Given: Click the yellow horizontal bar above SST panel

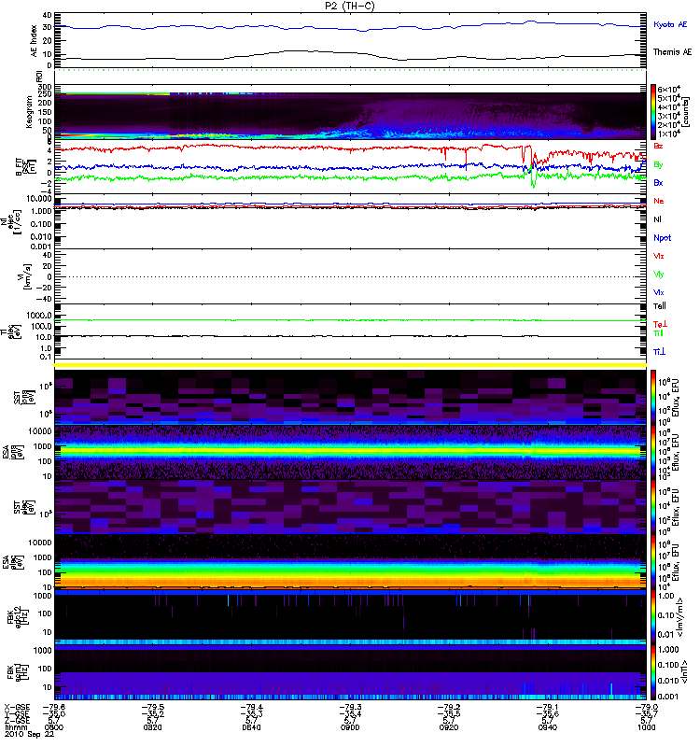Looking at the screenshot, I should click(350, 365).
